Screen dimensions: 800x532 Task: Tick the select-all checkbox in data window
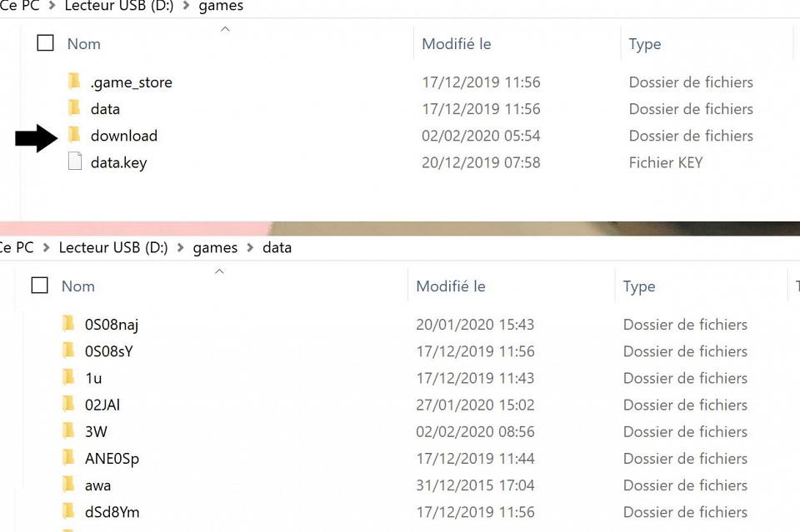40,286
